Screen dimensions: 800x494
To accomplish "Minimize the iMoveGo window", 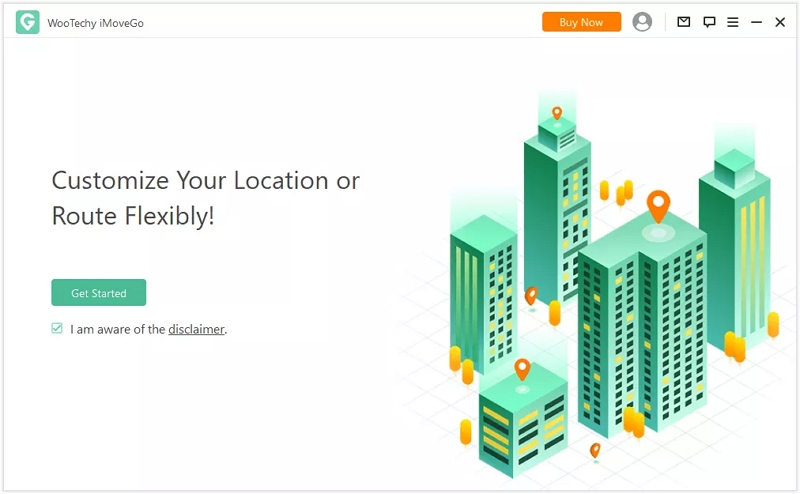I will [x=756, y=22].
